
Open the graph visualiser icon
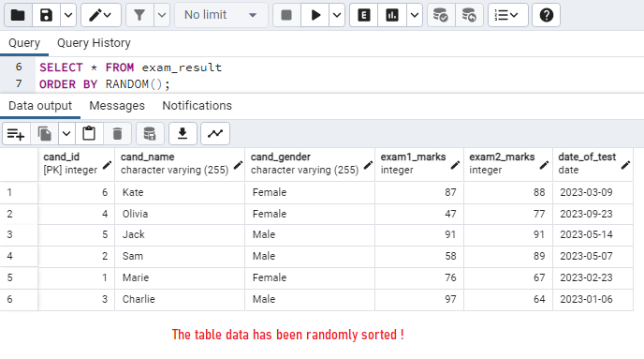pyautogui.click(x=215, y=134)
